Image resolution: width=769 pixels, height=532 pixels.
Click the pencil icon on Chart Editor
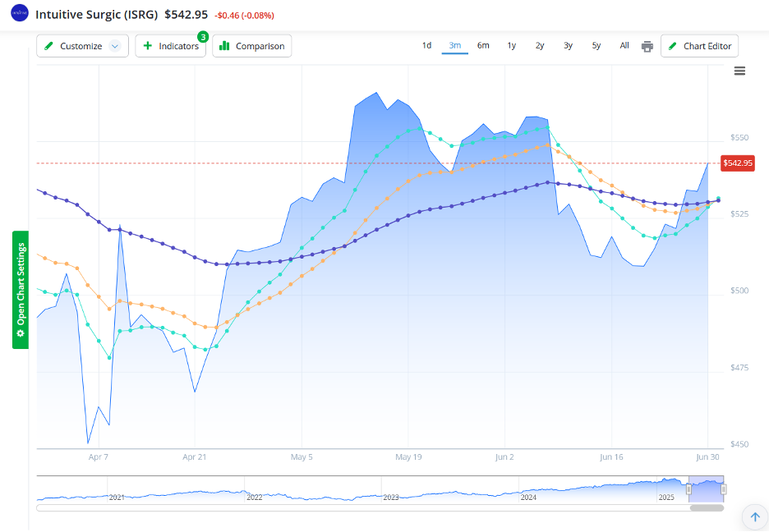(x=672, y=46)
